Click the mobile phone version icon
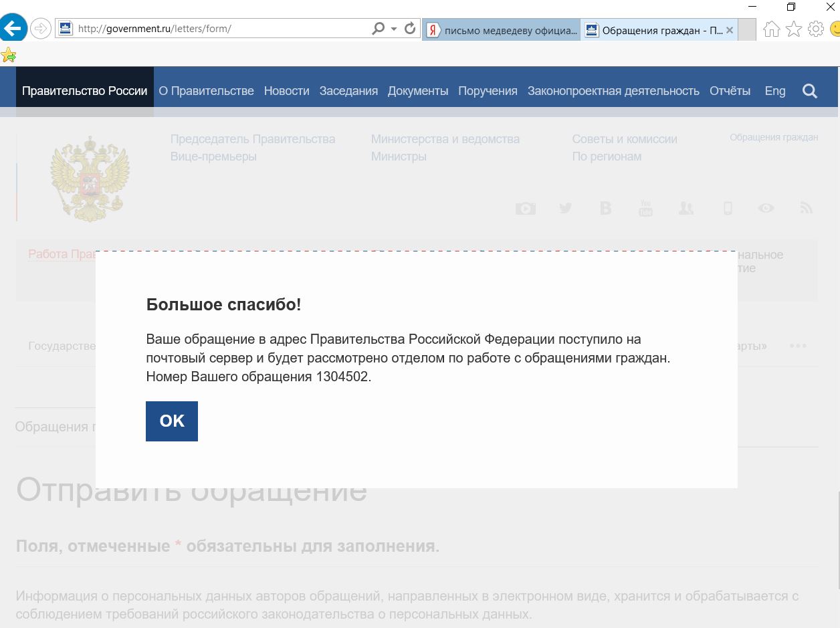Screen dimensions: 840x628 click(x=728, y=209)
